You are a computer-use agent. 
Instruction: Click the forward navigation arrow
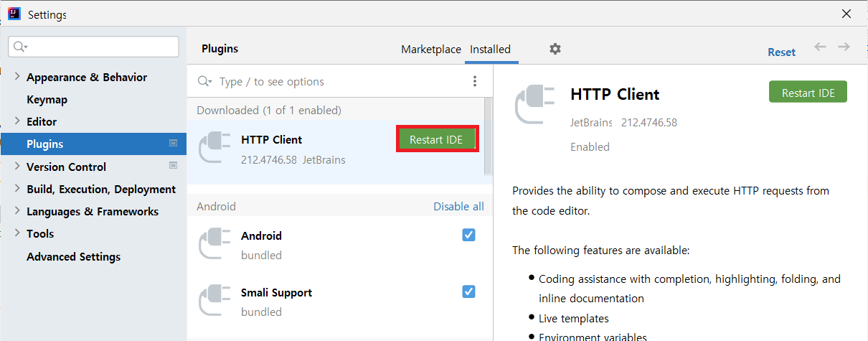(844, 47)
